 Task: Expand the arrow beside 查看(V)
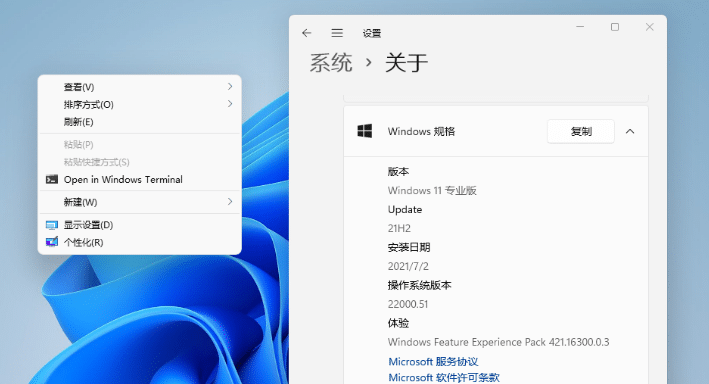coord(230,86)
